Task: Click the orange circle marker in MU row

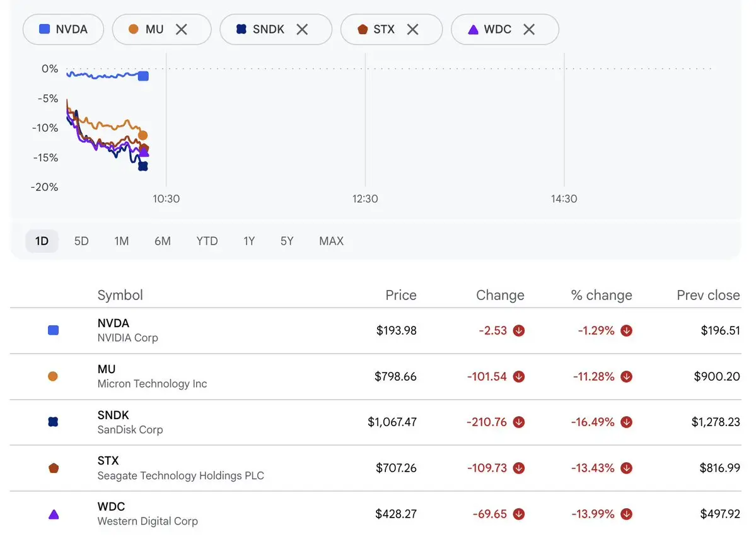Action: (x=53, y=376)
